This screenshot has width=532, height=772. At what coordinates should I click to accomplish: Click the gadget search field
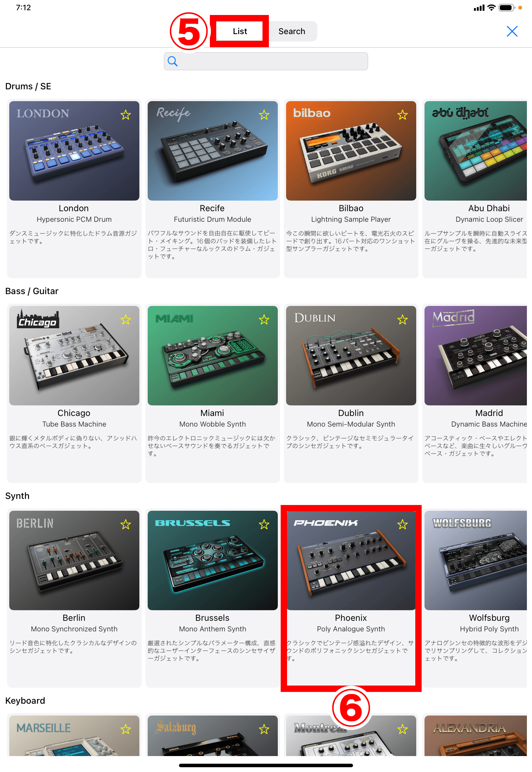tap(266, 61)
